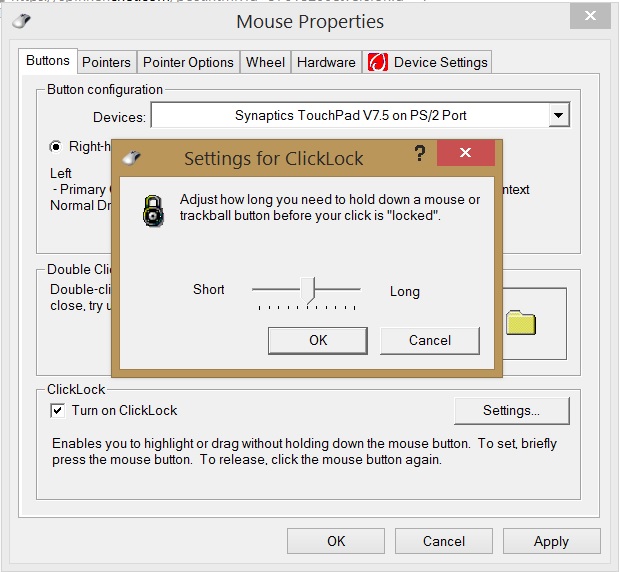Click the padlock icon in ClickLock dialog
The width and height of the screenshot is (619, 572).
(x=153, y=211)
